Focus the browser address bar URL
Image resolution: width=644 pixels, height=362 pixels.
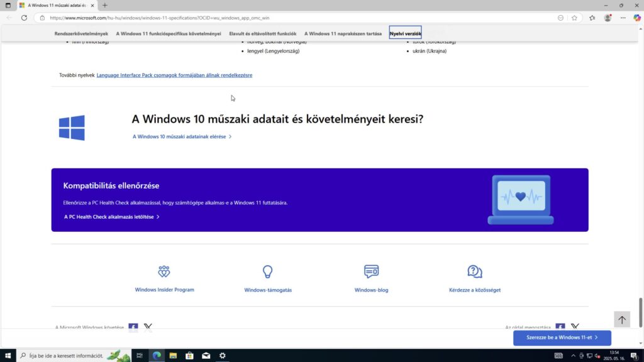tap(159, 18)
